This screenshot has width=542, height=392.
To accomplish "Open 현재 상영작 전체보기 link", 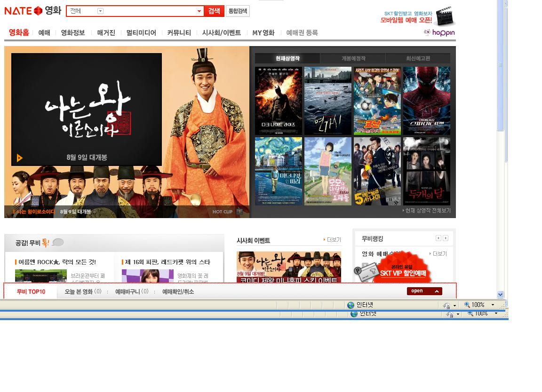I will (x=427, y=211).
